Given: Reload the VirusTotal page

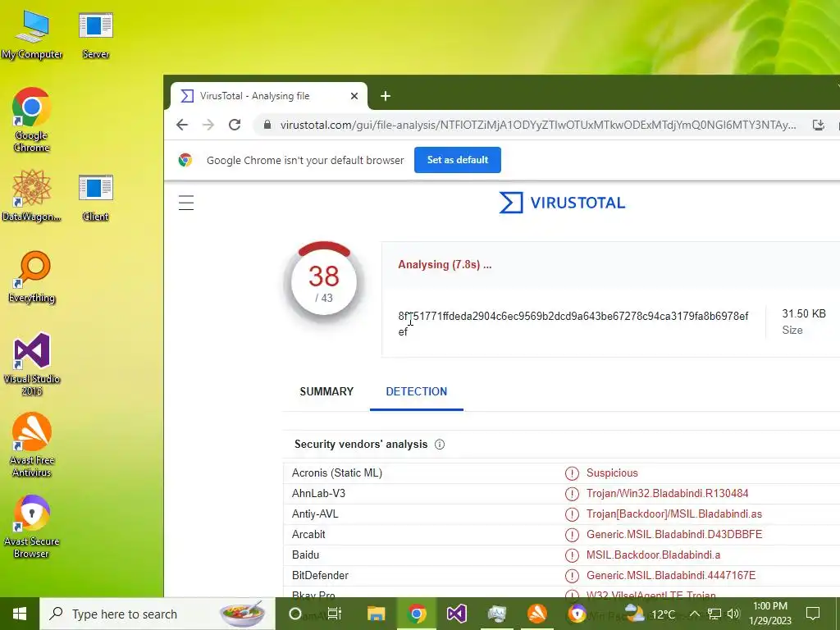Looking at the screenshot, I should [x=234, y=125].
